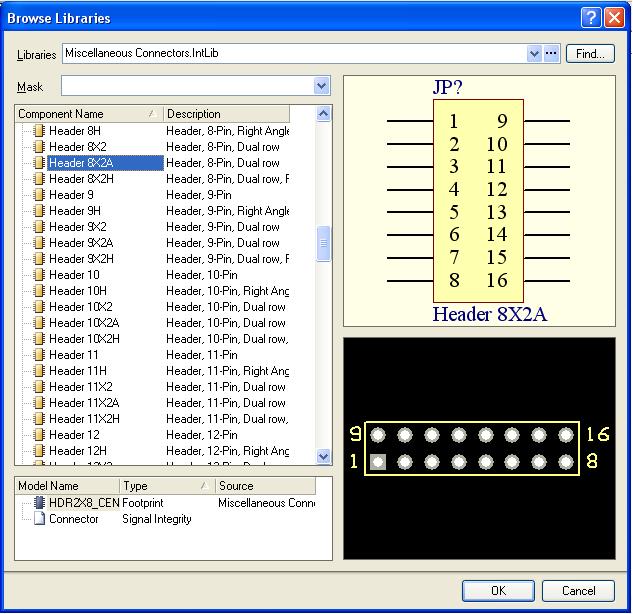Viewport: 633px width, 614px height.
Task: Open the Libraries dropdown arrow
Action: pos(534,53)
